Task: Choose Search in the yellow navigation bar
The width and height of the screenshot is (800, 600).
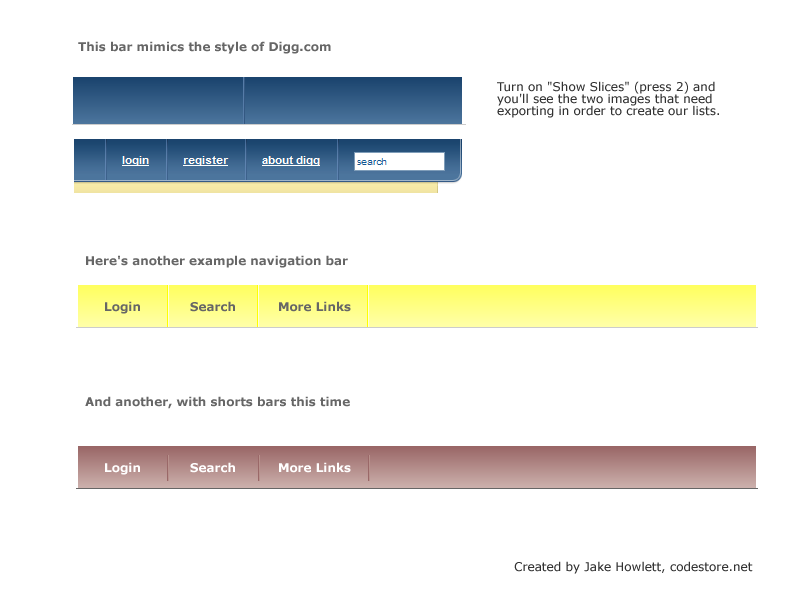Action: coord(213,307)
